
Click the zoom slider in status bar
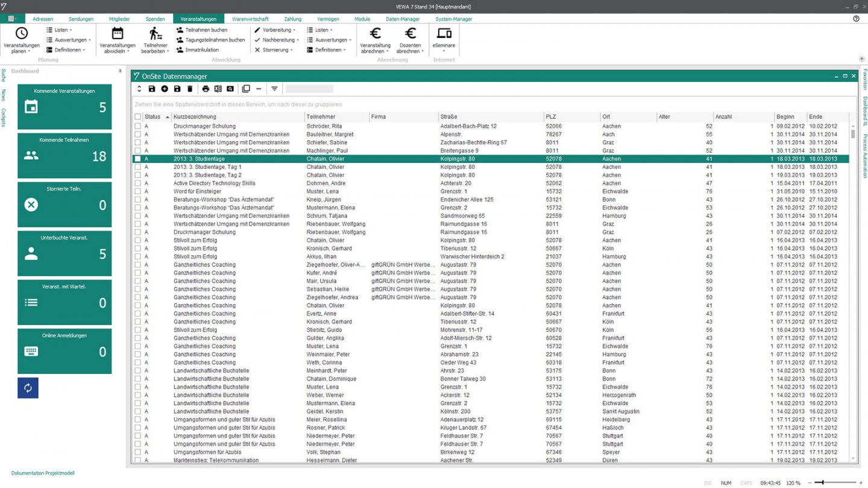click(x=835, y=483)
